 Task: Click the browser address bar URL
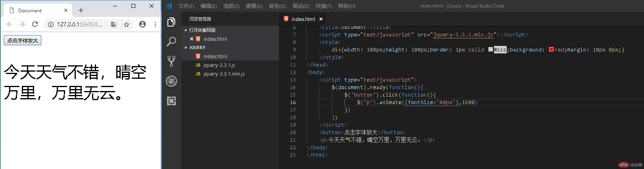point(79,25)
